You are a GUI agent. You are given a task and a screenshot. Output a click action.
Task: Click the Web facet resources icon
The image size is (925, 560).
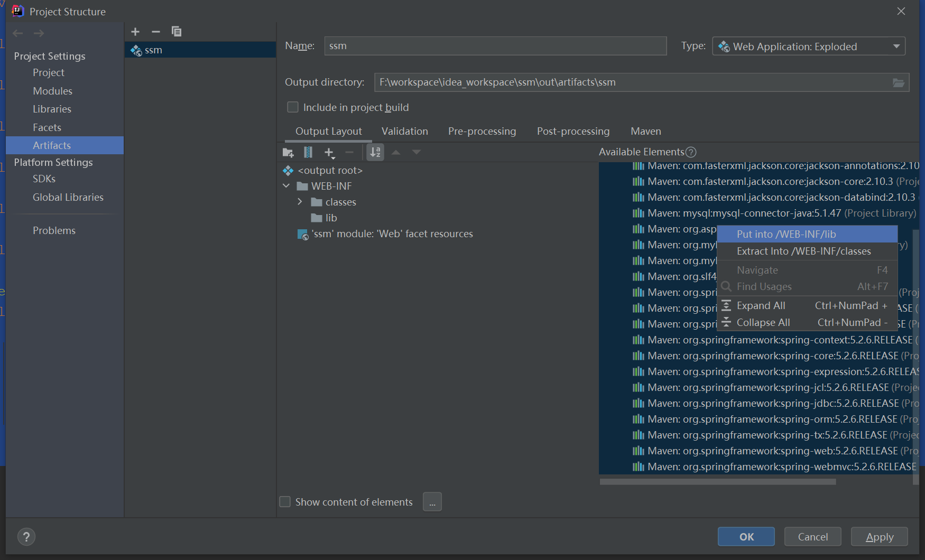(x=303, y=234)
